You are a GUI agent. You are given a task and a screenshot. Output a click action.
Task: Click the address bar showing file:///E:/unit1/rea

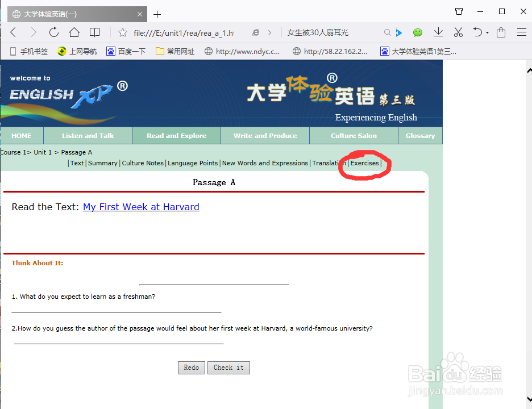tap(184, 33)
